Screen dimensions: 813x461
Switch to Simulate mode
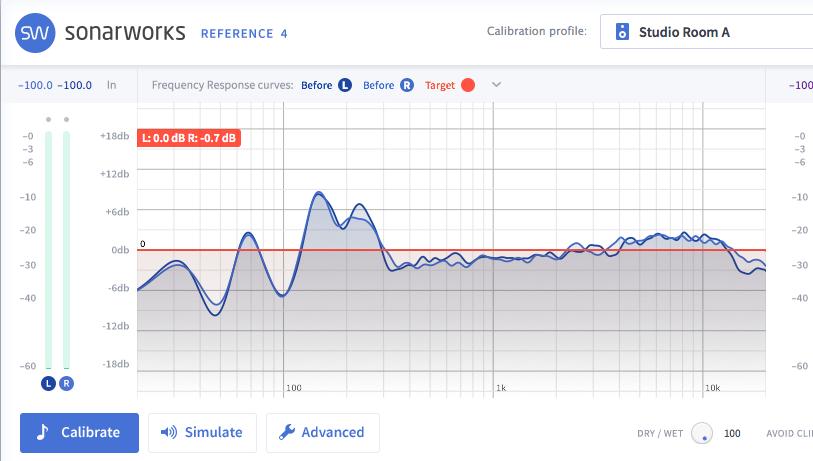click(x=202, y=432)
